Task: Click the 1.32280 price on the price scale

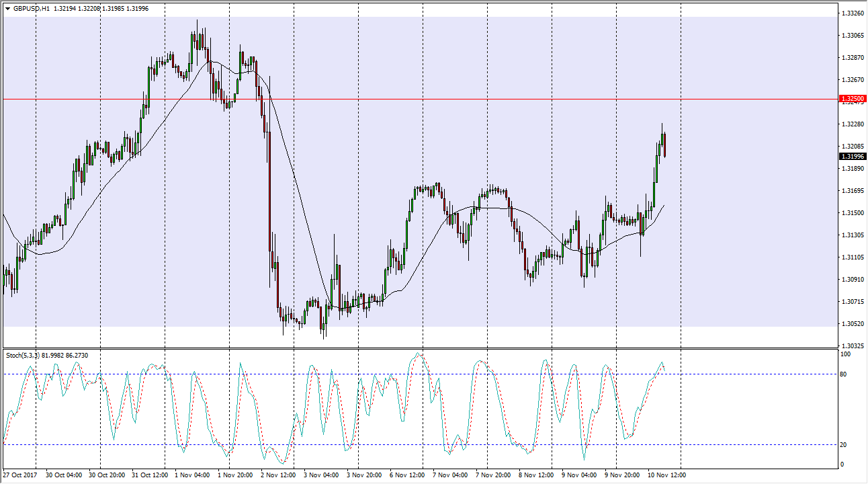Action: [853, 124]
